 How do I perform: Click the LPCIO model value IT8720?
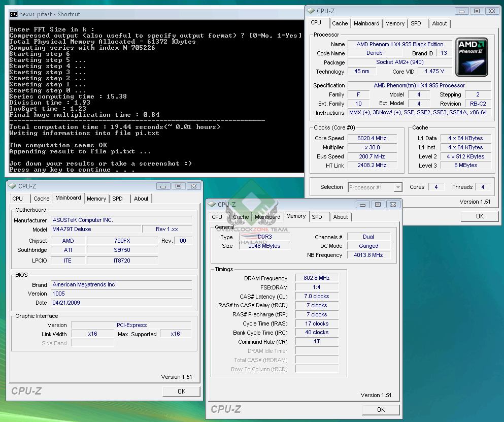point(122,261)
